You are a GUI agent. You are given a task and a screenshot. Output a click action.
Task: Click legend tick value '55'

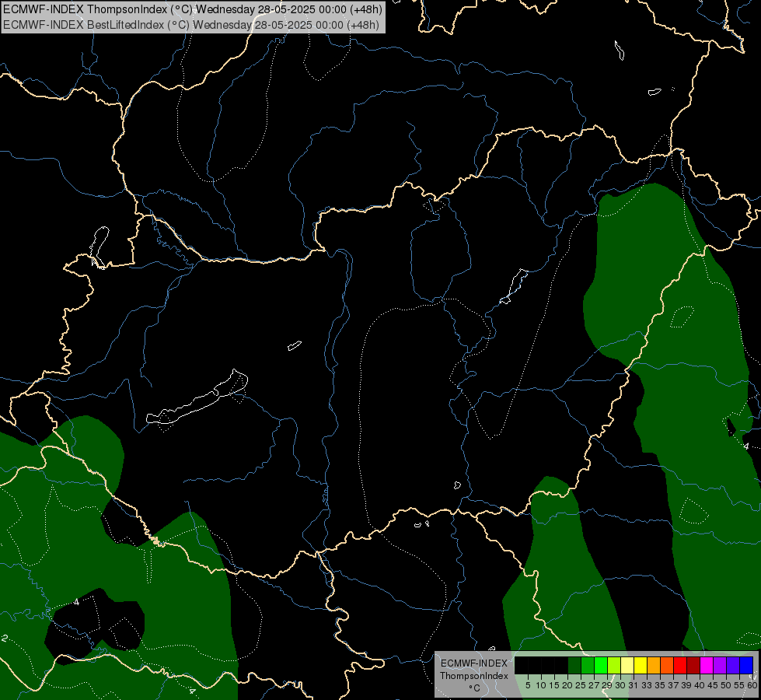tap(738, 685)
